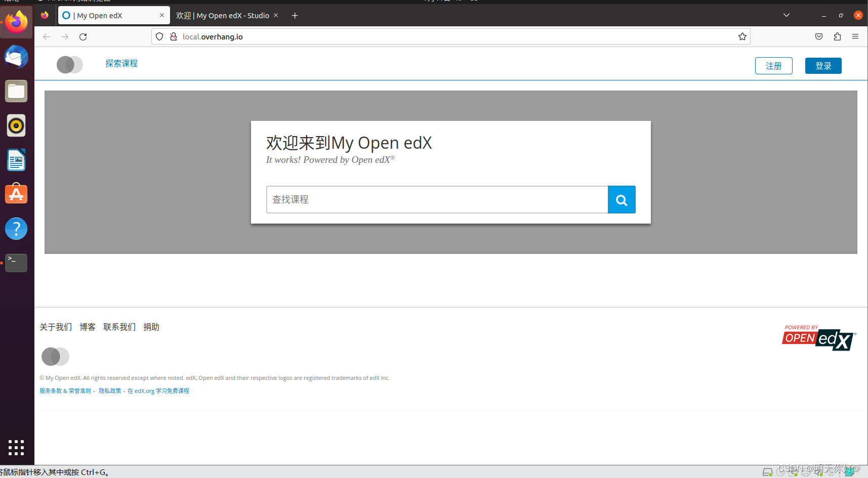Close the My Open edX tab
Image resolution: width=868 pixels, height=478 pixels.
coord(162,16)
